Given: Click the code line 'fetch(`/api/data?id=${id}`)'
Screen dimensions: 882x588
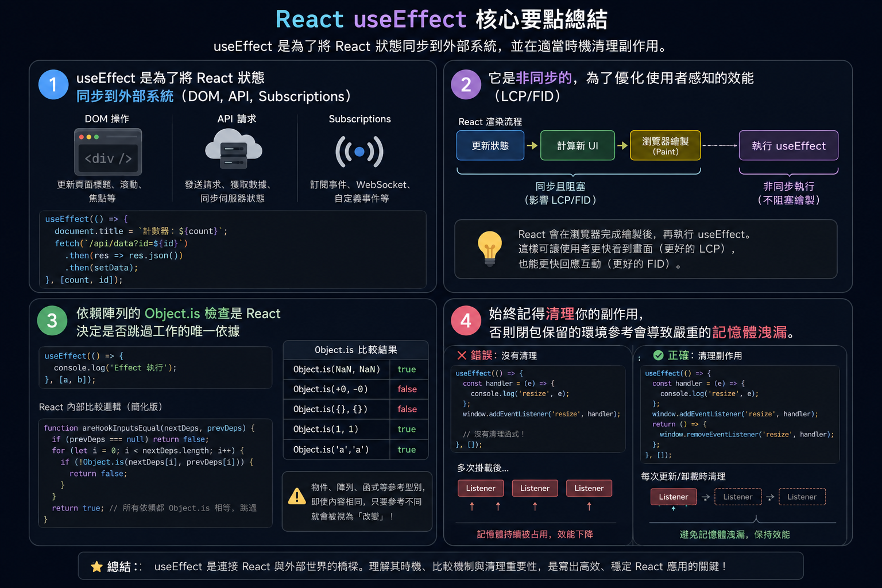Looking at the screenshot, I should [x=121, y=243].
